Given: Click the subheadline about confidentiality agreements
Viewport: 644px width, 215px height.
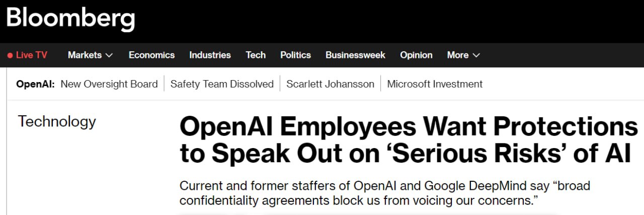Looking at the screenshot, I should 384,193.
